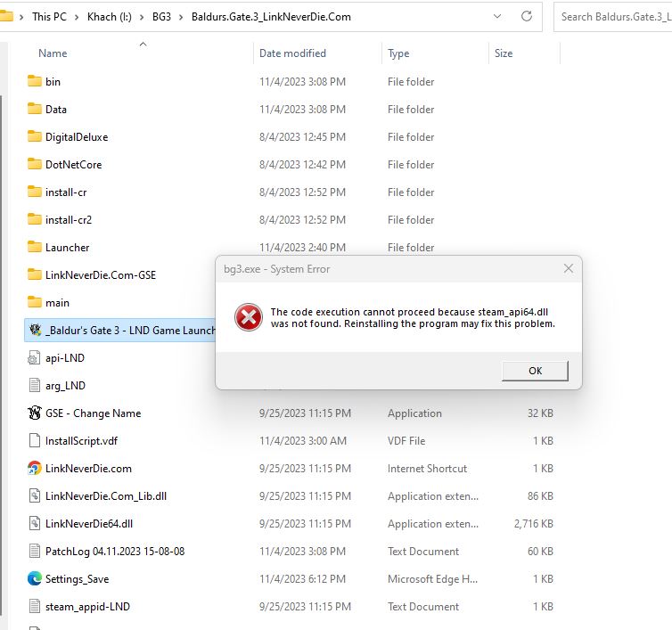Select the GSE - Change Name application icon
The height and width of the screenshot is (630, 672).
click(35, 413)
